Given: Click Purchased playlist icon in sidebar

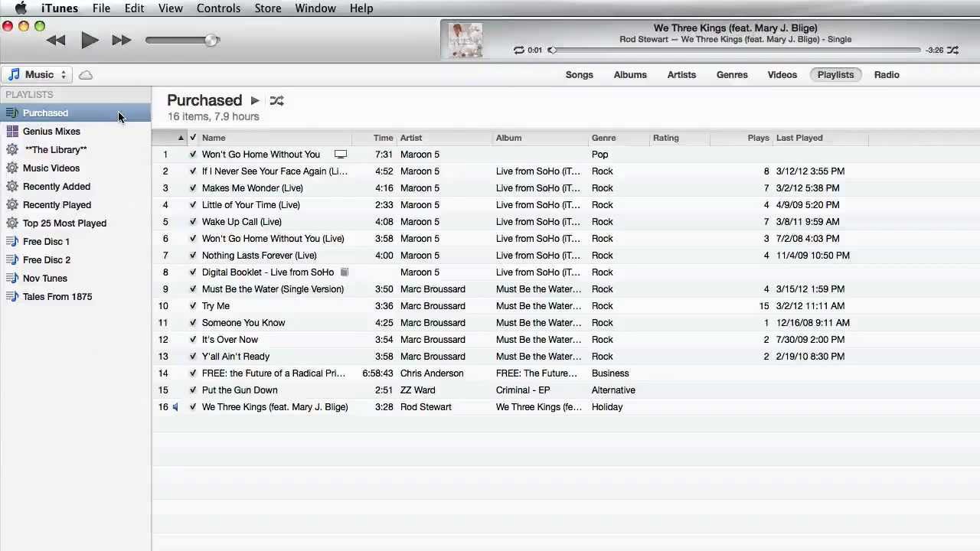Looking at the screenshot, I should tap(12, 113).
